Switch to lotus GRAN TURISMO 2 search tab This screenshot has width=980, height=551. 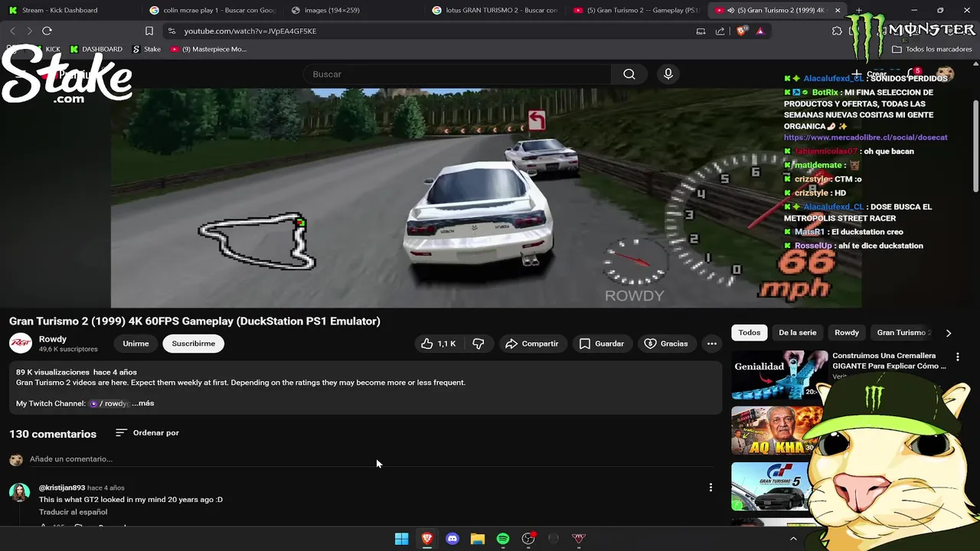coord(495,10)
